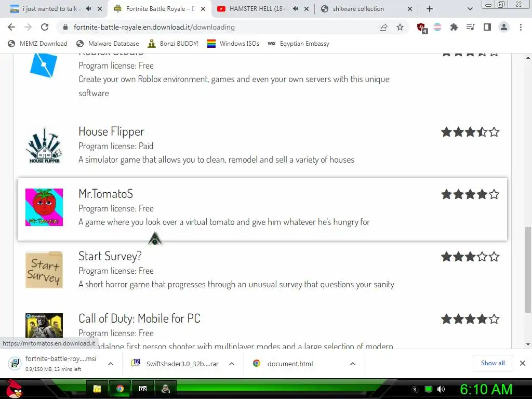Viewport: 532px width, 399px height.
Task: Open the tab search dropdown arrow
Action: [x=470, y=9]
